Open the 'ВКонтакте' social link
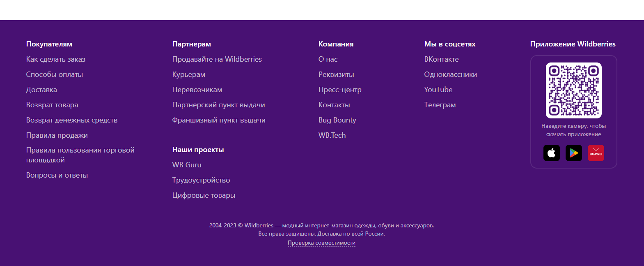 (441, 59)
